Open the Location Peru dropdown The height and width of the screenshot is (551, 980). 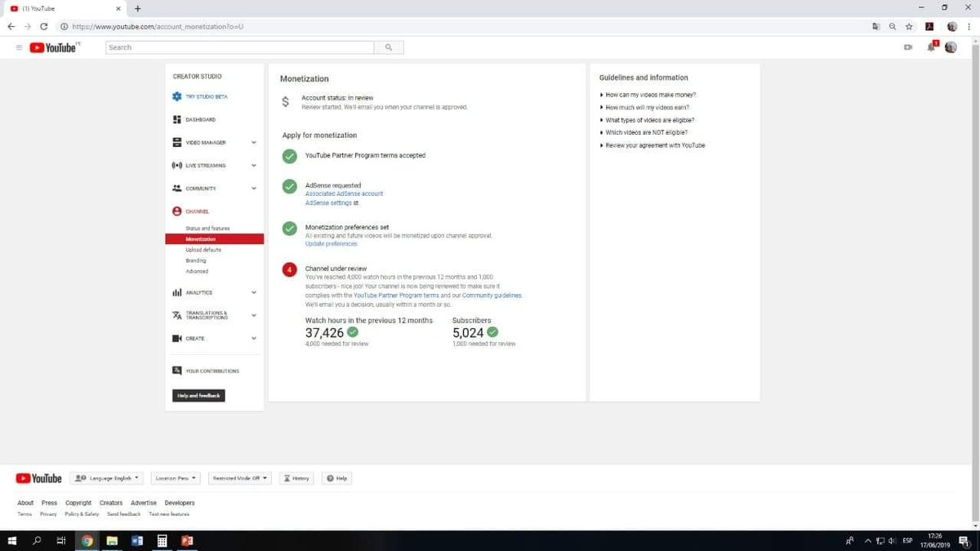point(176,478)
